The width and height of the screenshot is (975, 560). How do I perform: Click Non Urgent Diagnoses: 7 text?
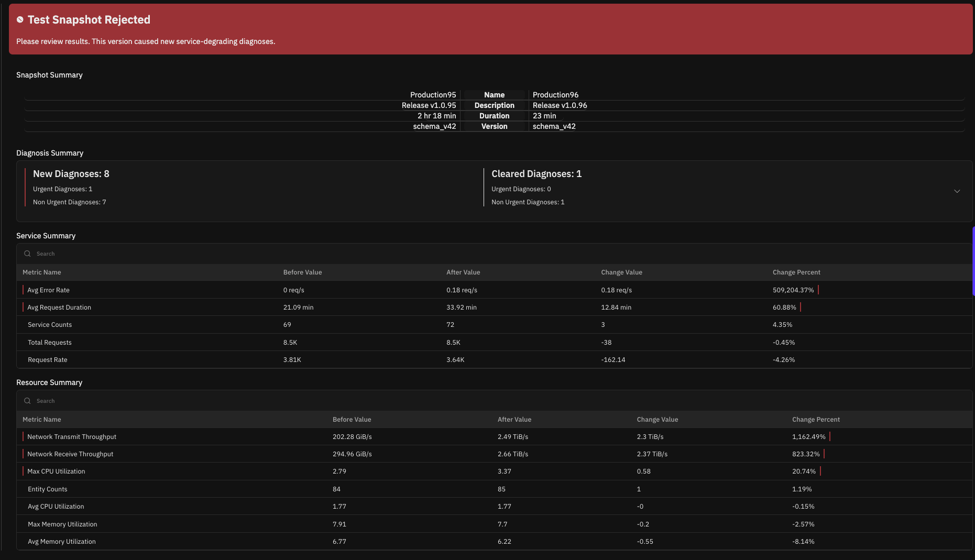69,202
